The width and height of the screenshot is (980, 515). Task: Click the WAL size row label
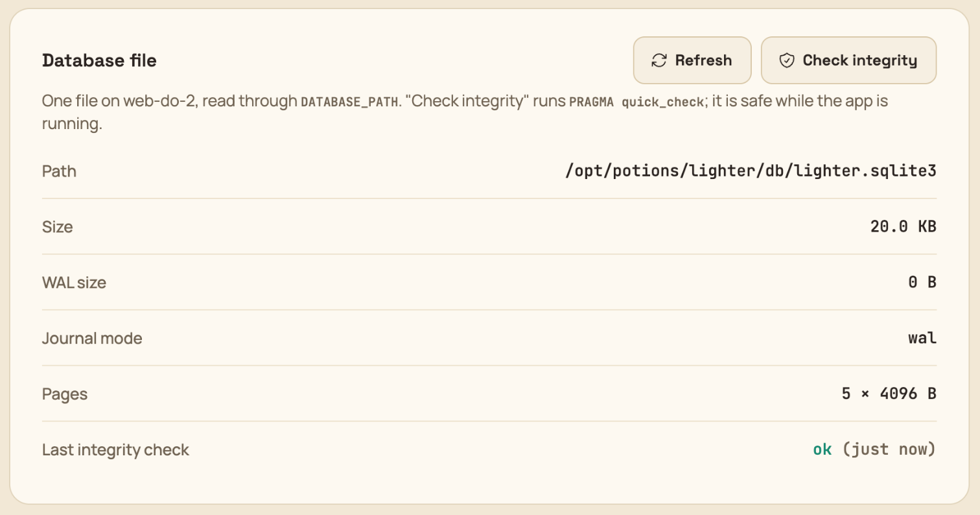(x=74, y=283)
